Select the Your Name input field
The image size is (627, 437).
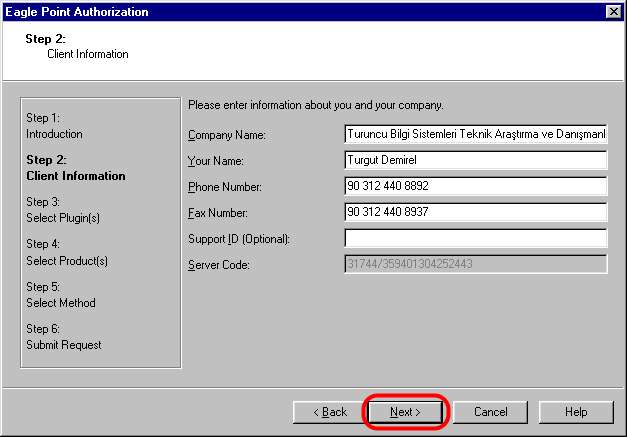coord(475,160)
